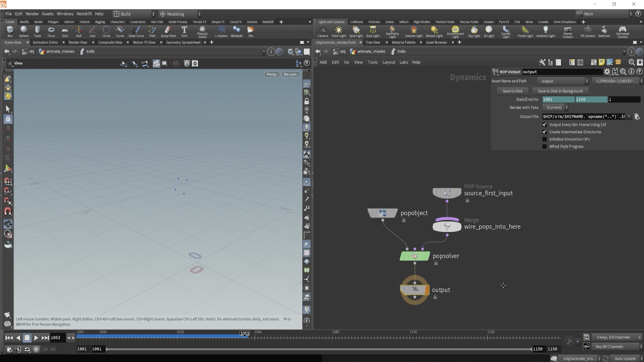Open the Redshift menu

84,14
